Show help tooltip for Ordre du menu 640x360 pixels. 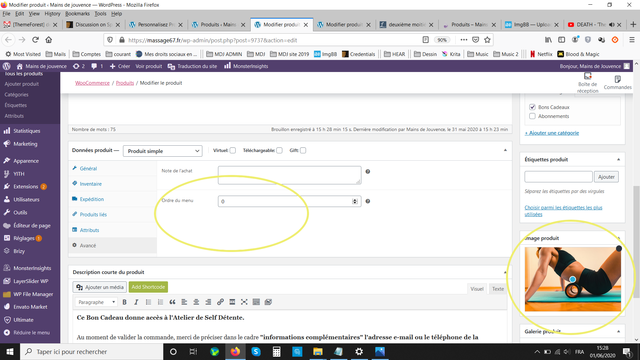[368, 201]
